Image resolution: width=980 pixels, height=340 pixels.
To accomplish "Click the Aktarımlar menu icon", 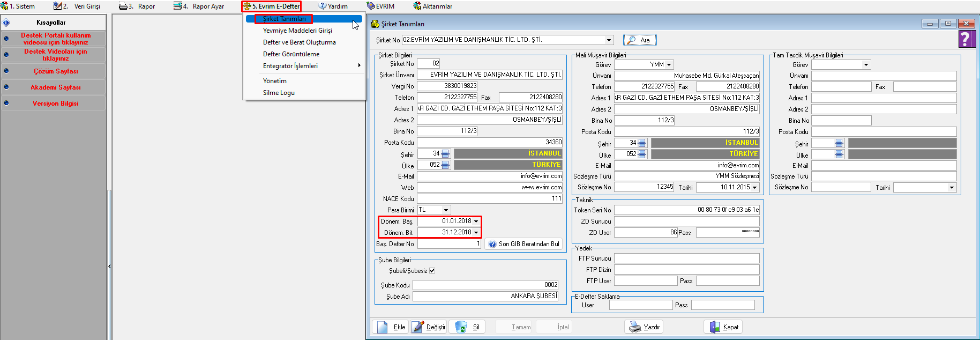I will point(417,6).
